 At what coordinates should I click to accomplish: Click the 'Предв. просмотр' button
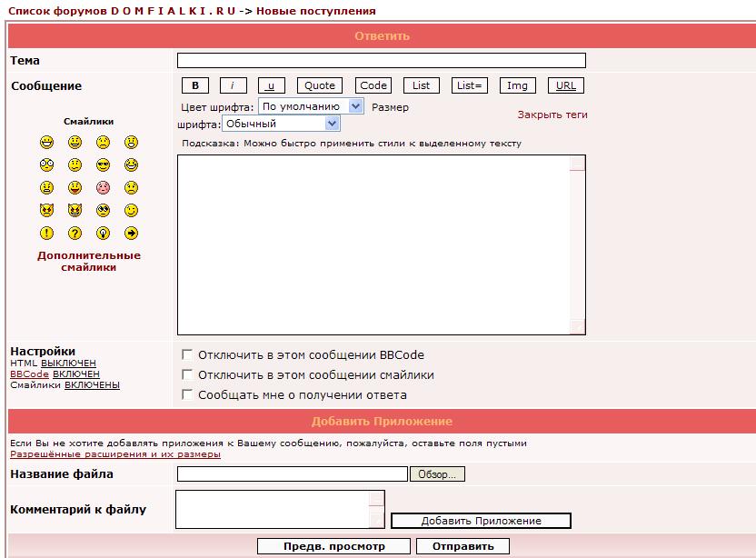[x=333, y=546]
